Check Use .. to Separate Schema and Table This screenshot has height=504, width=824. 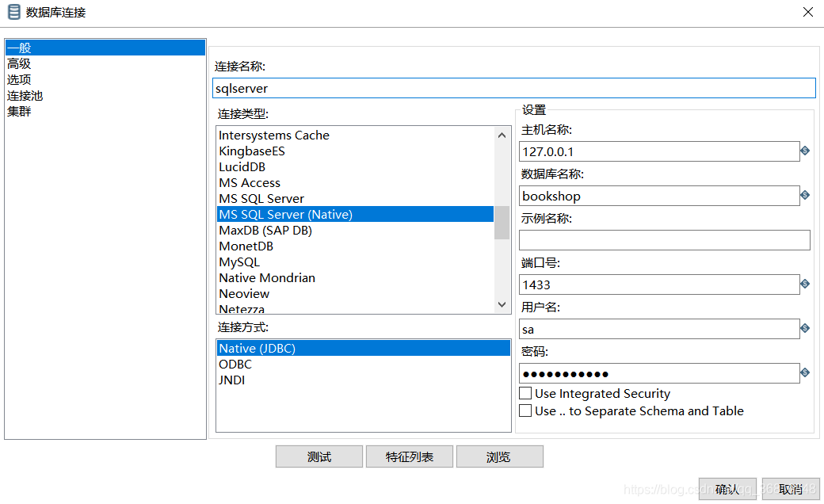[x=525, y=410]
